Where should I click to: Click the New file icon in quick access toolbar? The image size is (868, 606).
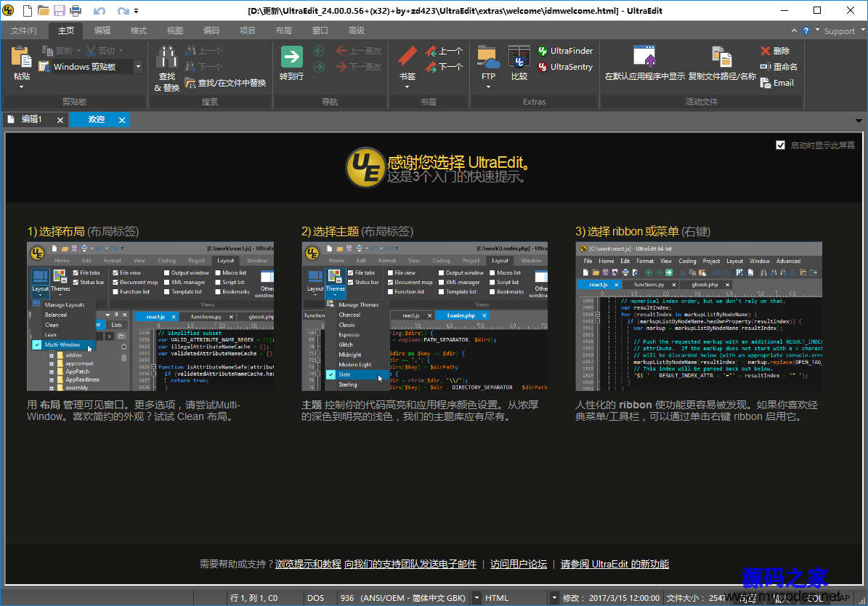tap(27, 10)
